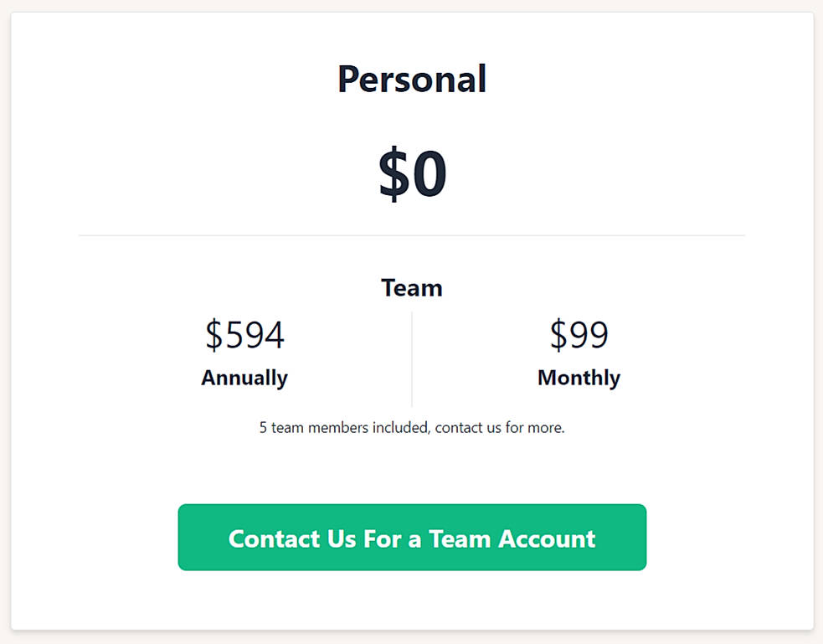Click the divider under the Personal price
823x644 pixels.
pos(411,235)
